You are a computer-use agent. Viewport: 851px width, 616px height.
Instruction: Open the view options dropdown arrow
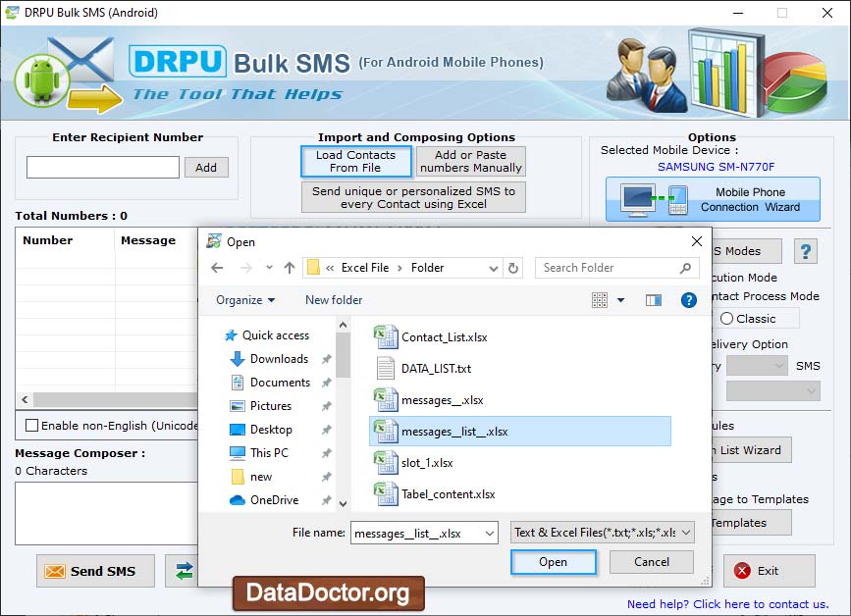620,300
